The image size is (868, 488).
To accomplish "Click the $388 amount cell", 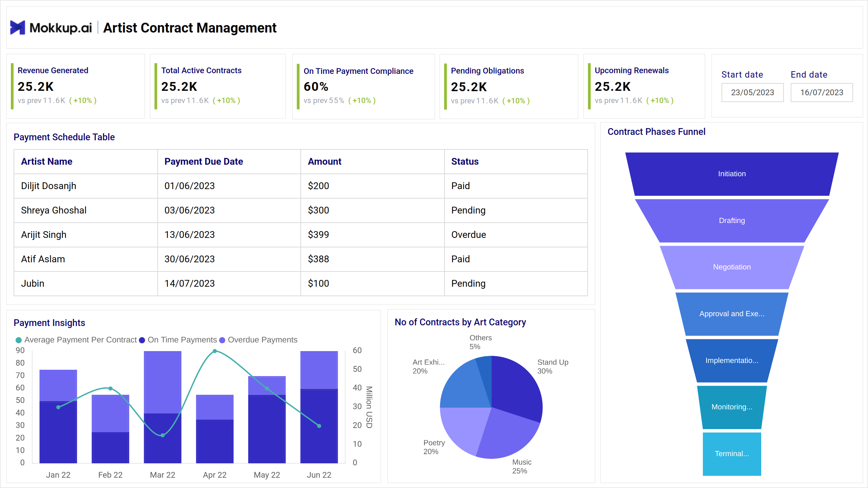I will click(x=373, y=259).
